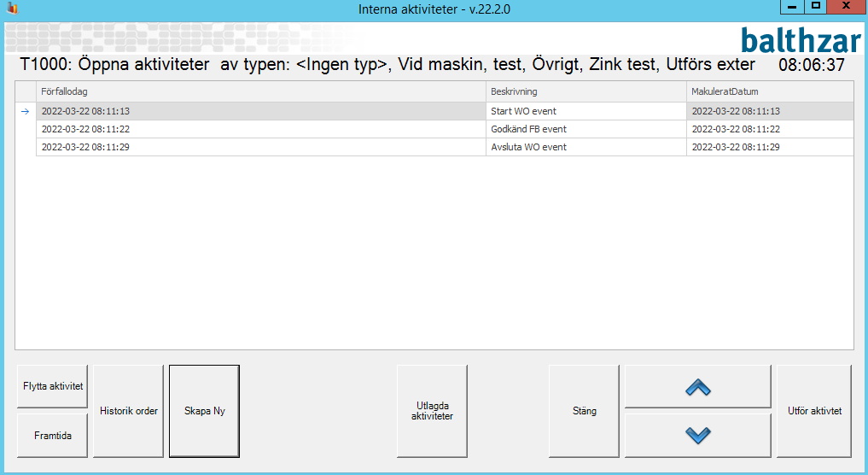Click MakuleratDatum cell 2022-03-22 08:11:29
Image resolution: width=868 pixels, height=475 pixels.
[770, 147]
